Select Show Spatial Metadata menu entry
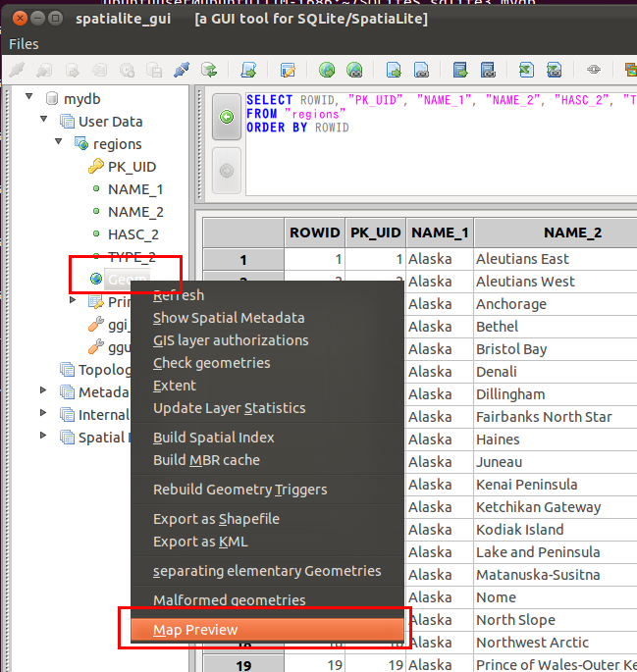Screen dimensions: 637x672 (x=267, y=318)
